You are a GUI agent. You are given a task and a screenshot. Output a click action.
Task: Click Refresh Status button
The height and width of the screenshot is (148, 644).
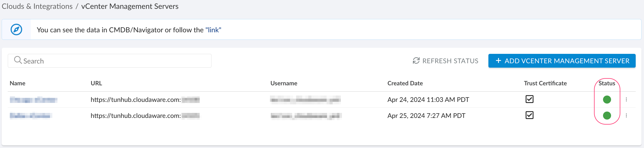450,61
